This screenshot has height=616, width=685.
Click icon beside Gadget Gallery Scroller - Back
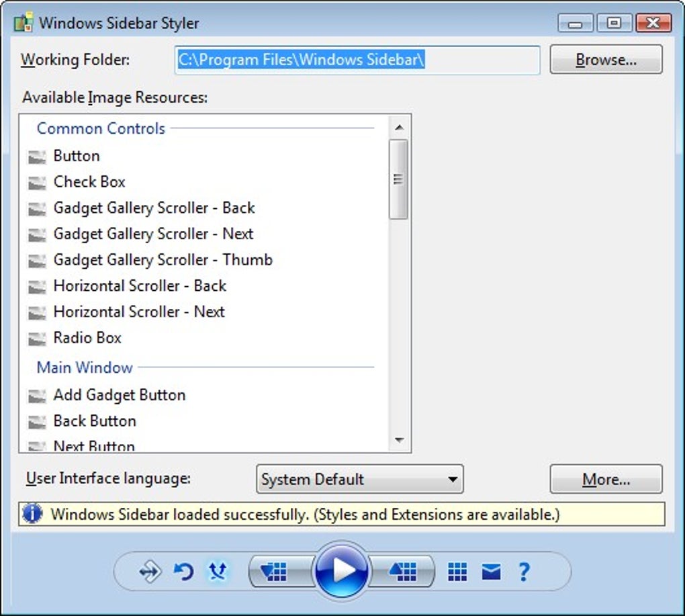[37, 209]
